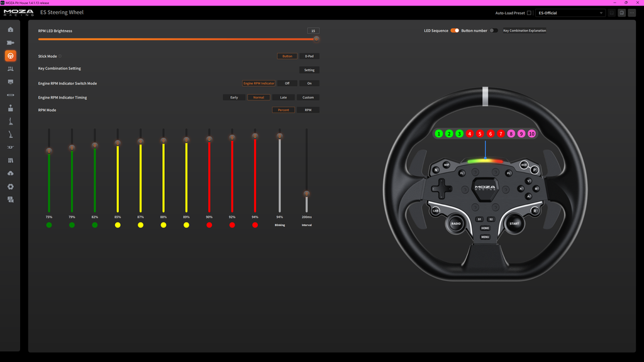This screenshot has height=362, width=644.
Task: Click the green color dot under 82%
Action: click(x=95, y=225)
